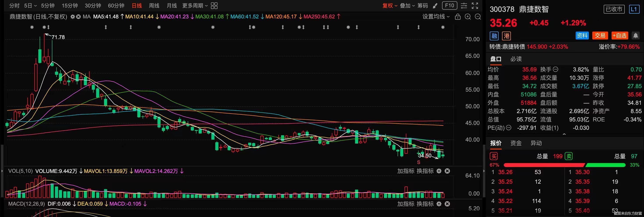Click the red 买 buy badge
This screenshot has width=644, height=217.
pos(494,156)
